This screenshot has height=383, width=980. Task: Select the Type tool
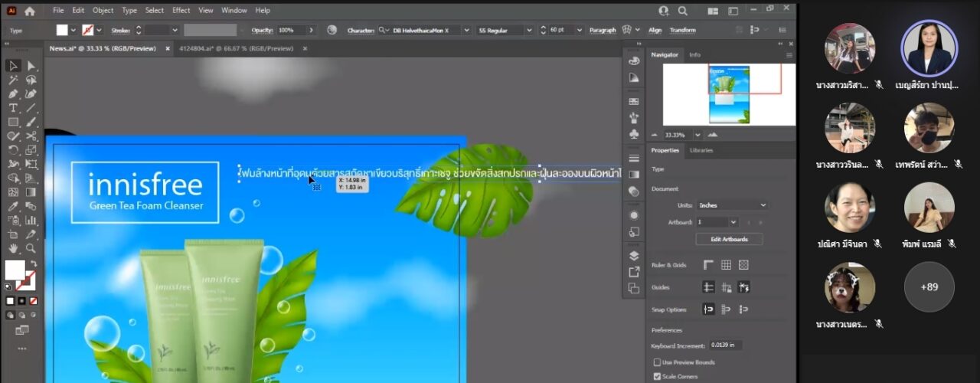point(13,108)
